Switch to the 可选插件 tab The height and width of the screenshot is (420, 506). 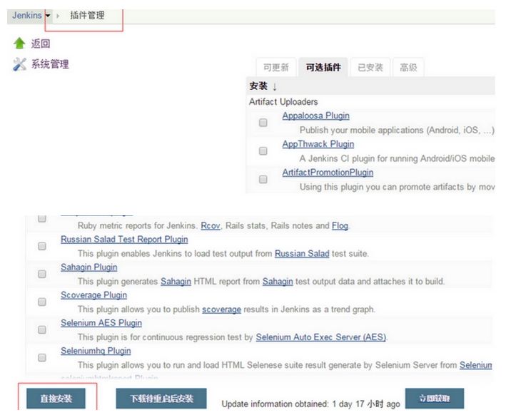tap(323, 67)
